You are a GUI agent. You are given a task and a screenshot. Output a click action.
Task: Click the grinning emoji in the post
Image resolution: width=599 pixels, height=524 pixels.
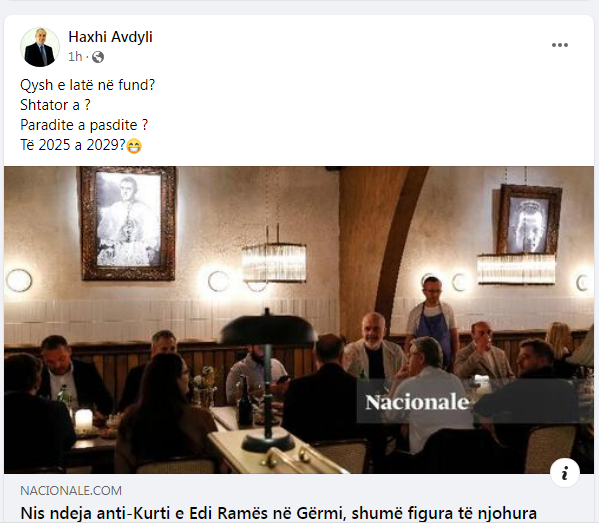(x=134, y=146)
